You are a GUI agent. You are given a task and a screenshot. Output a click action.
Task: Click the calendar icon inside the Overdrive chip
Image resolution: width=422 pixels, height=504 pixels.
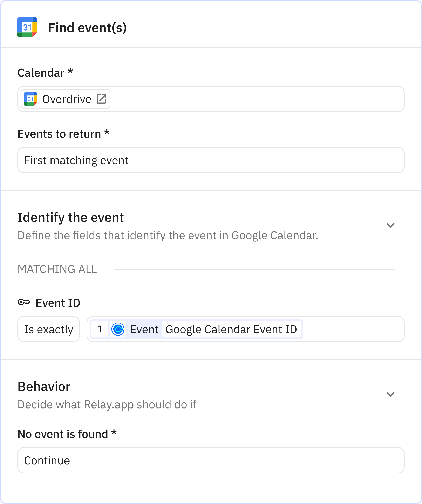pos(31,98)
